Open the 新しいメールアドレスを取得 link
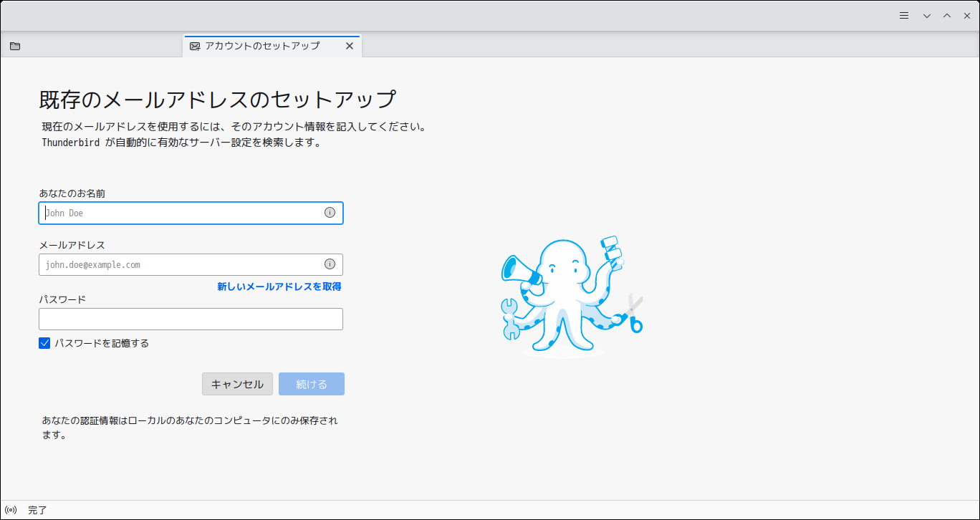The image size is (980, 520). click(x=279, y=287)
